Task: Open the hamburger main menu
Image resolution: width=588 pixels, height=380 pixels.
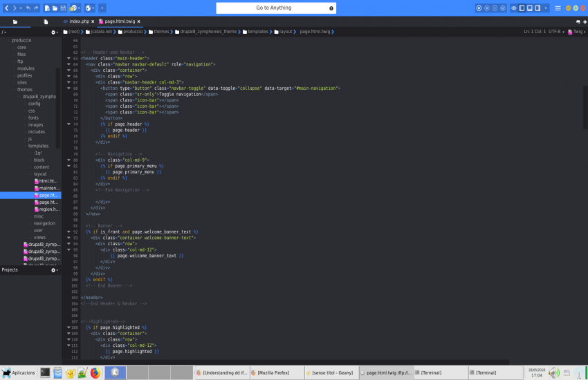Action: (x=558, y=8)
